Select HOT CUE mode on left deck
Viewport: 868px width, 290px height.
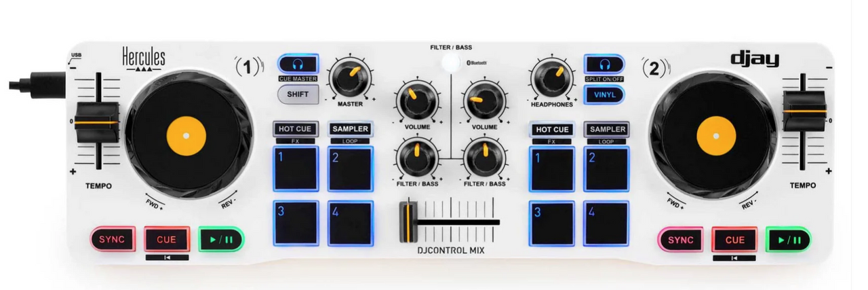click(296, 128)
